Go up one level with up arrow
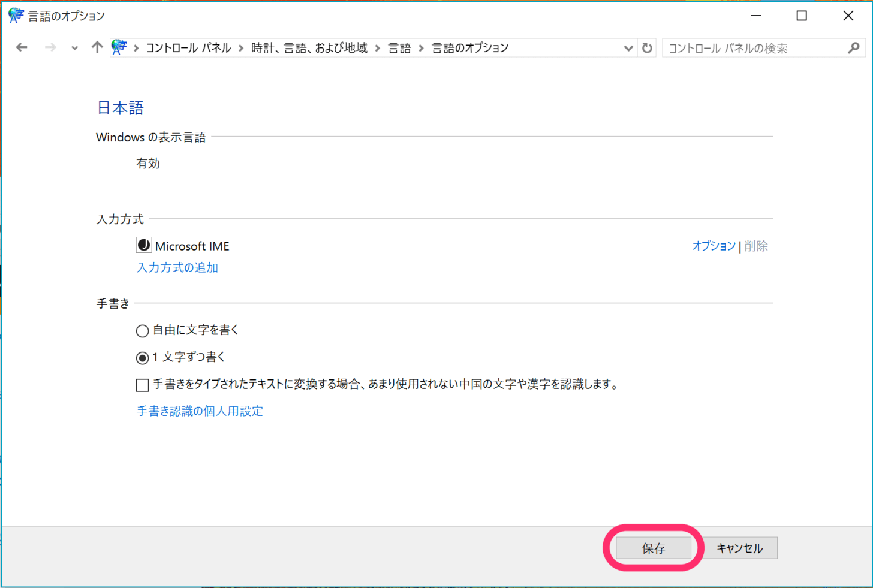 point(97,47)
